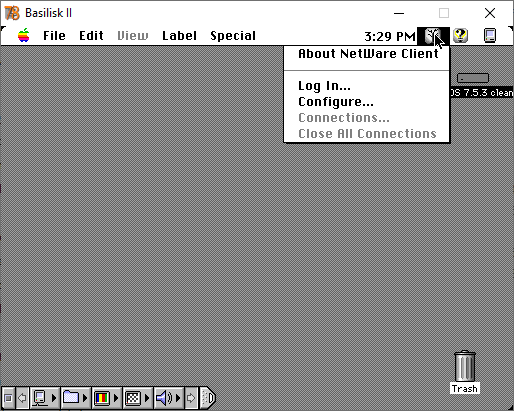Open the Application menu icon
The width and height of the screenshot is (514, 411).
(490, 36)
